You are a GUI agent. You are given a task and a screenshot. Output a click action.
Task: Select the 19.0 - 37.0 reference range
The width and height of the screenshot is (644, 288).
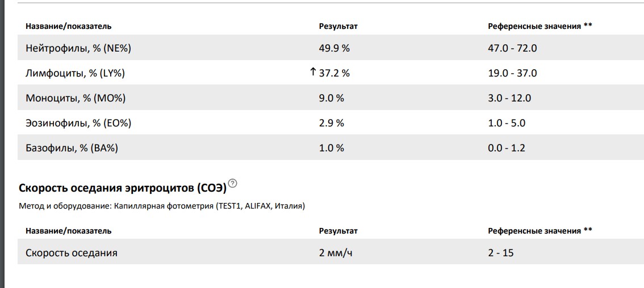pos(512,73)
